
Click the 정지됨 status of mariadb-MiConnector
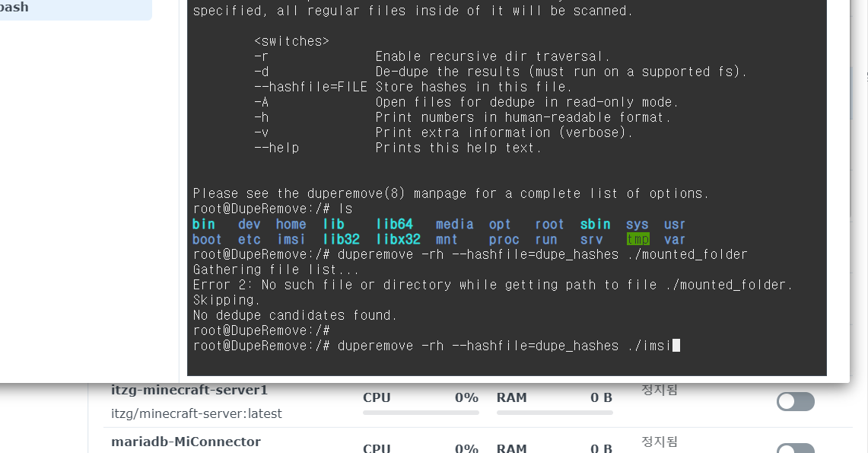[660, 442]
